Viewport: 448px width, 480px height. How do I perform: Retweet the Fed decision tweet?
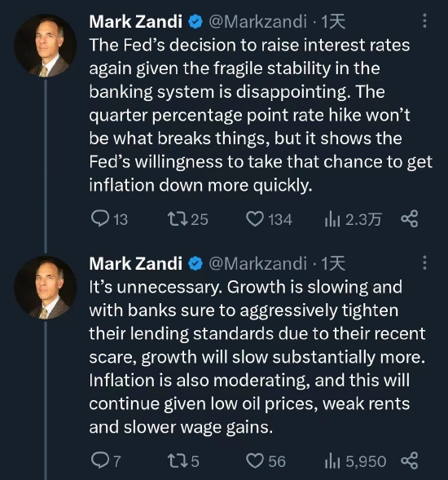pos(188,219)
